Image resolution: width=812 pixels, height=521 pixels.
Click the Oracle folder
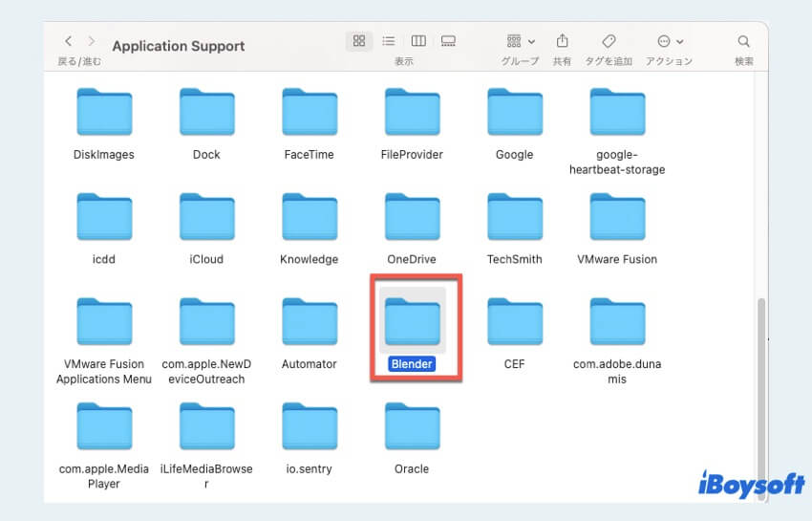(x=412, y=426)
